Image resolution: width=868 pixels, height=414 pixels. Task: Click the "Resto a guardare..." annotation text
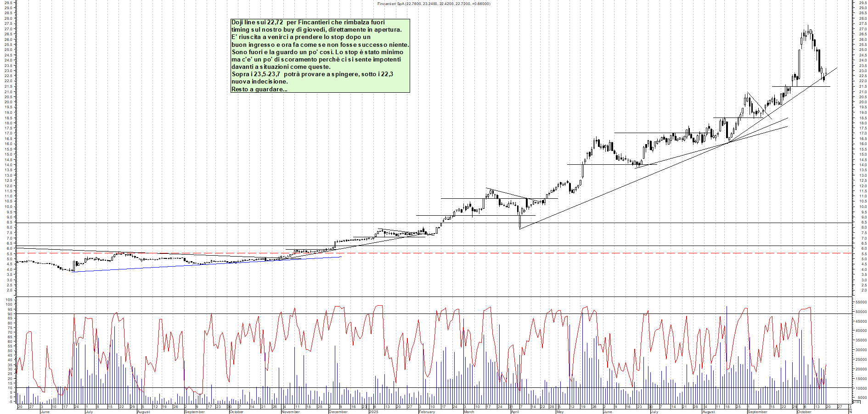coord(259,89)
